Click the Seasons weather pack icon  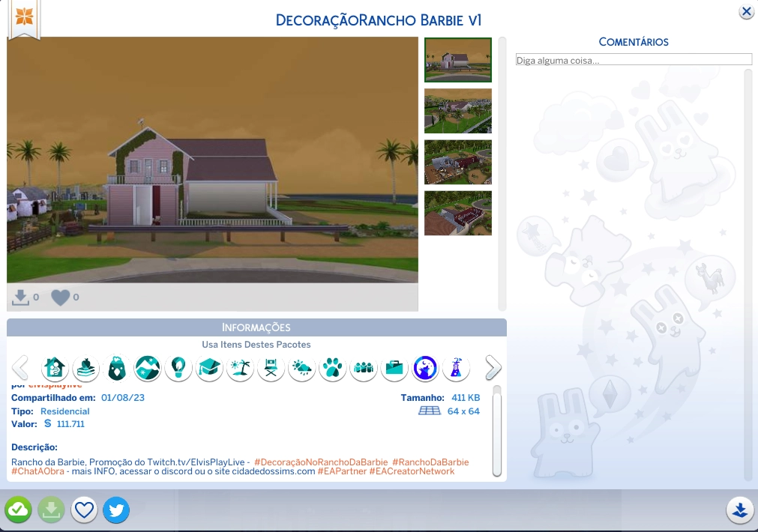click(x=301, y=368)
